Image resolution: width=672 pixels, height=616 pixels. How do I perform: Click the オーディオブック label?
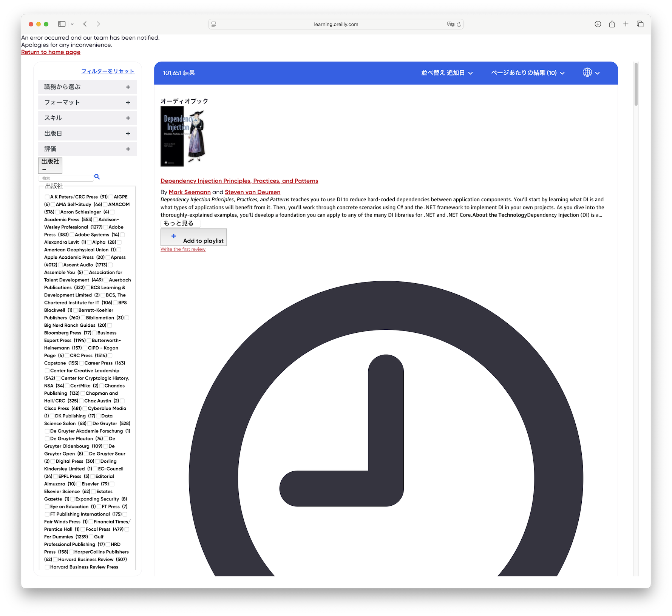pos(184,101)
